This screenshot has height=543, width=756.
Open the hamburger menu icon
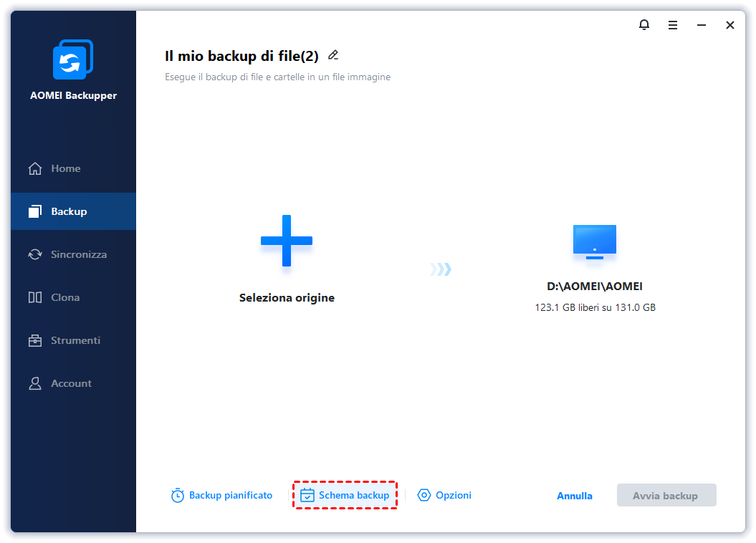point(673,25)
